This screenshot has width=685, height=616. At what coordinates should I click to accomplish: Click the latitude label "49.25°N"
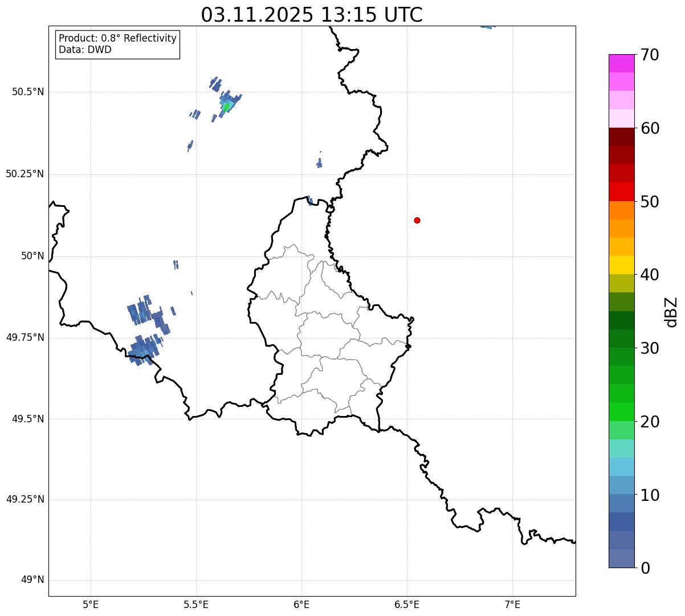[25, 499]
